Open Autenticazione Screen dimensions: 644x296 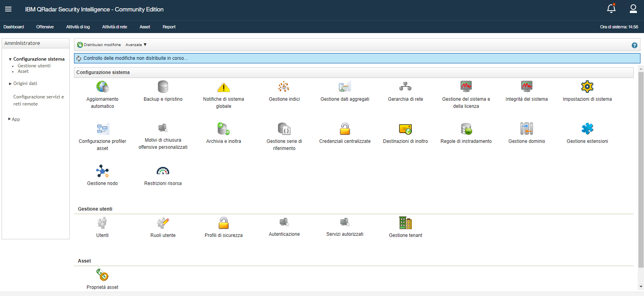(284, 227)
